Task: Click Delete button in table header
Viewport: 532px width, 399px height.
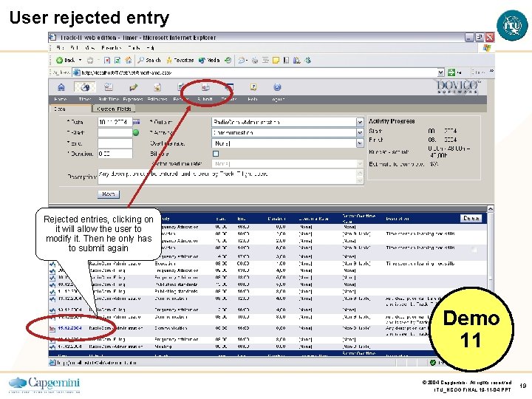Action: 471,218
